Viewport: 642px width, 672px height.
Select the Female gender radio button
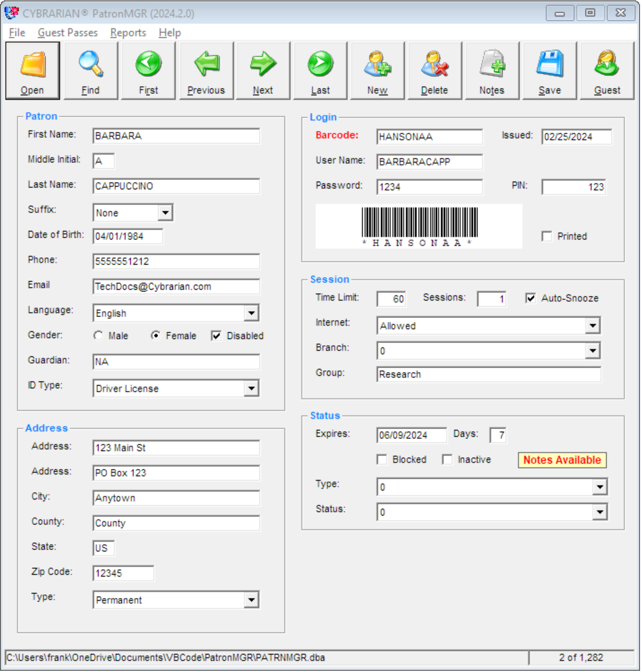(156, 336)
